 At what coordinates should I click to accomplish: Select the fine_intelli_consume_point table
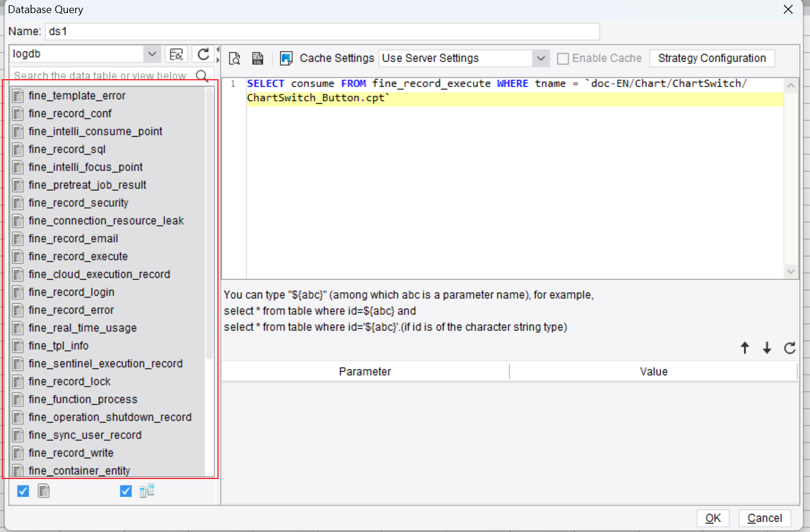click(x=95, y=132)
